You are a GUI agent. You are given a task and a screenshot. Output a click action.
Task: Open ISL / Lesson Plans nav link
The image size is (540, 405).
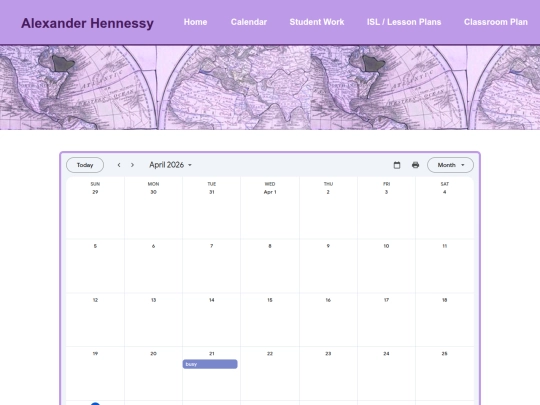[404, 22]
